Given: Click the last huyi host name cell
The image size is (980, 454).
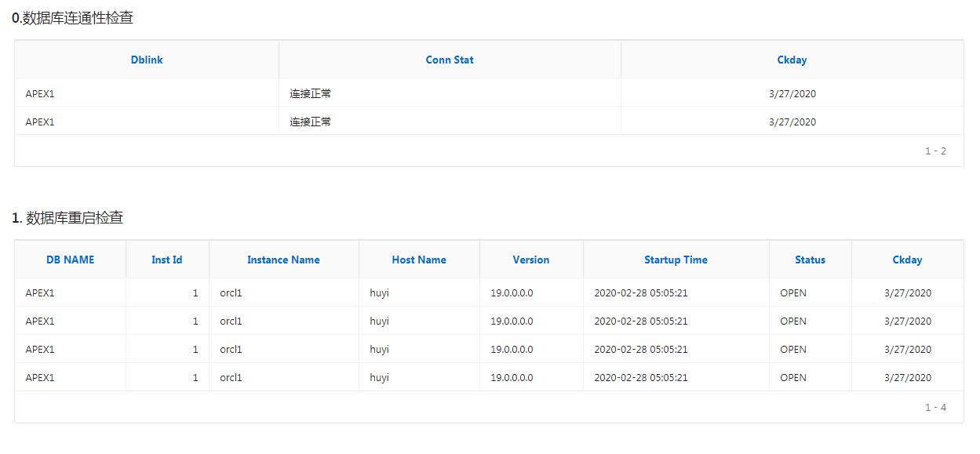Looking at the screenshot, I should (x=379, y=378).
